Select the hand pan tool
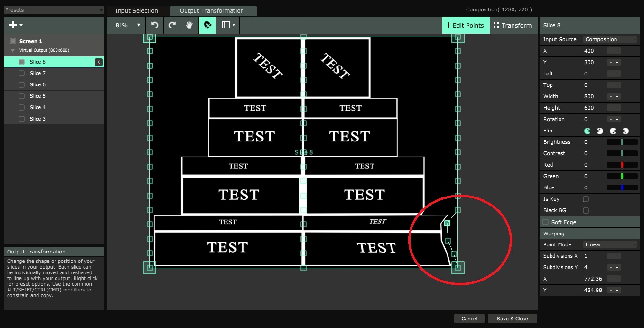Image resolution: width=644 pixels, height=328 pixels. coord(189,25)
